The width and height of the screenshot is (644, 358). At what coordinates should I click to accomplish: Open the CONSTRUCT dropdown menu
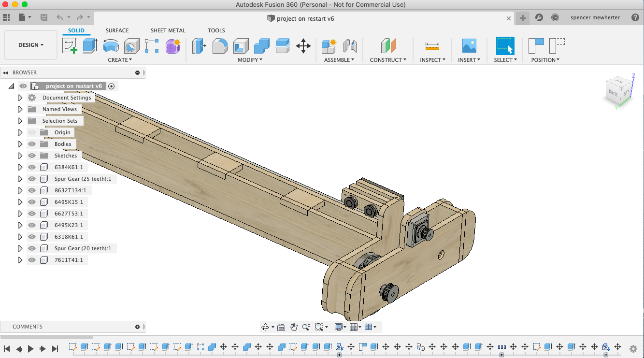click(388, 60)
